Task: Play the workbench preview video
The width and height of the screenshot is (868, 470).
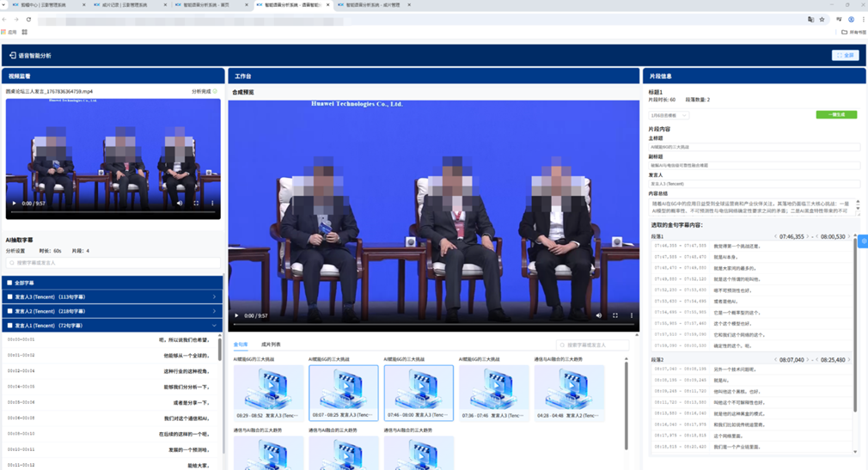Action: tap(237, 315)
